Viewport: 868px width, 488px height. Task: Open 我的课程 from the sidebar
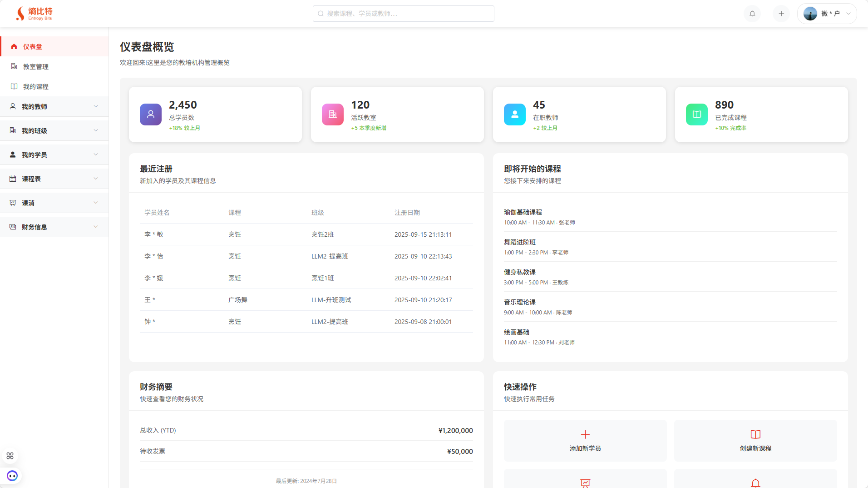[36, 86]
